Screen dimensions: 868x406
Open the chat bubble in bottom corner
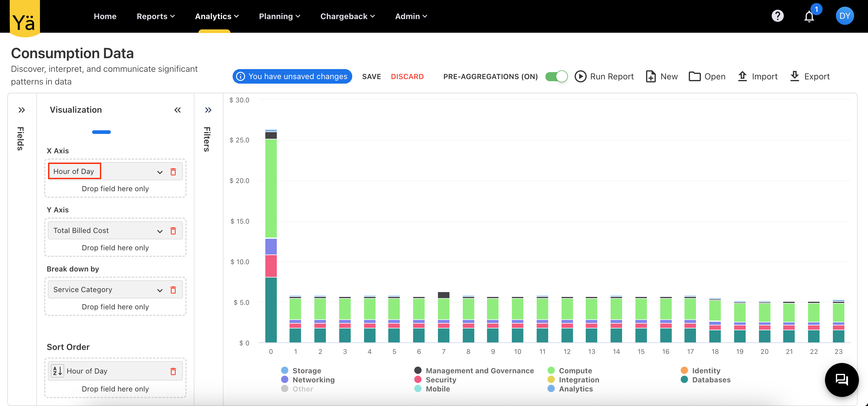tap(842, 380)
